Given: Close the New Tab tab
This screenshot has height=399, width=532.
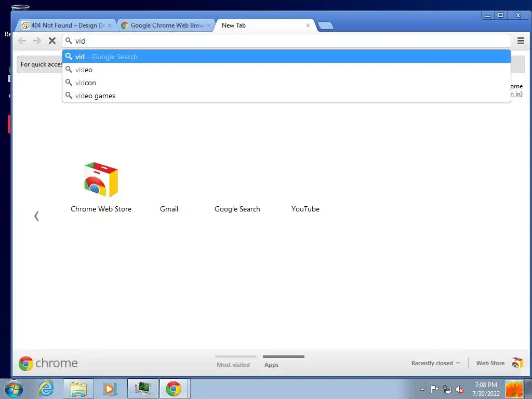Looking at the screenshot, I should click(308, 25).
